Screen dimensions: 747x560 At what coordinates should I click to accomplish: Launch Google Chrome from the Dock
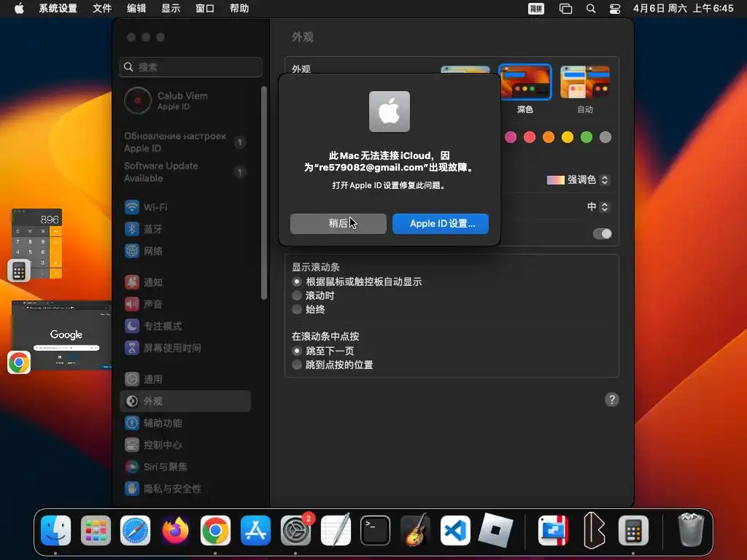pyautogui.click(x=215, y=531)
